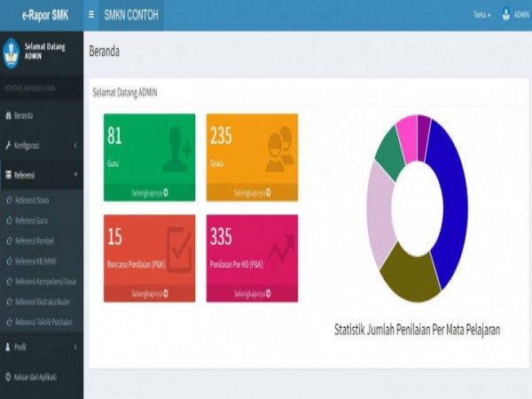532x399 pixels.
Task: Click Selengkapnya on the pink Penilaian Per KD card
Action: 253,293
